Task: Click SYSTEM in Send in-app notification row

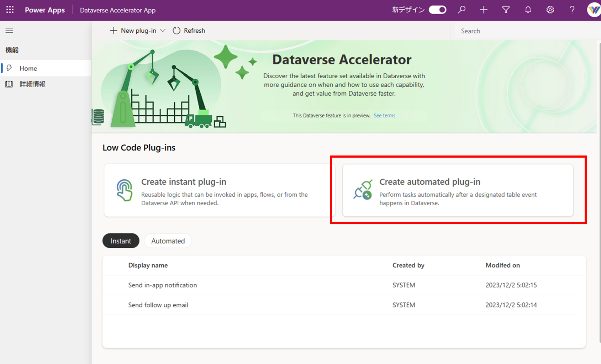Action: click(404, 285)
